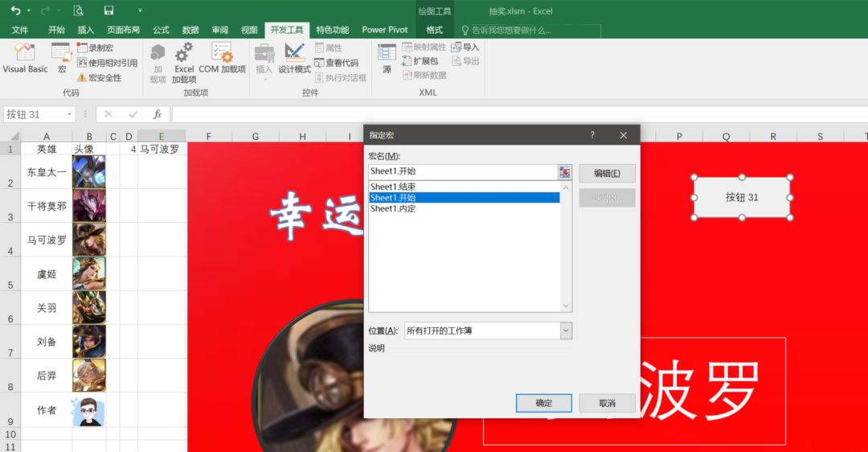Click the 虞姬 avatar thumbnail
The height and width of the screenshot is (452, 868).
(88, 273)
